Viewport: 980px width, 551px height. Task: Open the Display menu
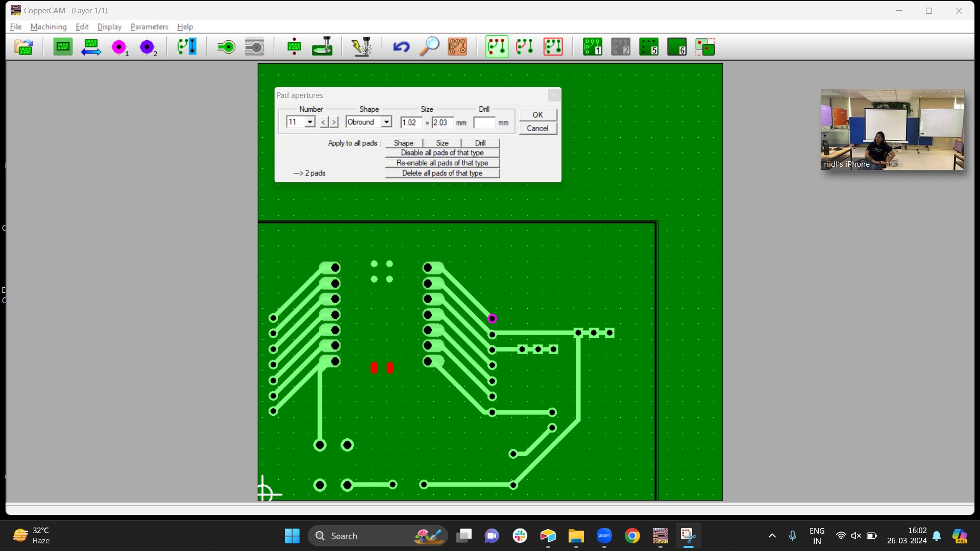(110, 27)
